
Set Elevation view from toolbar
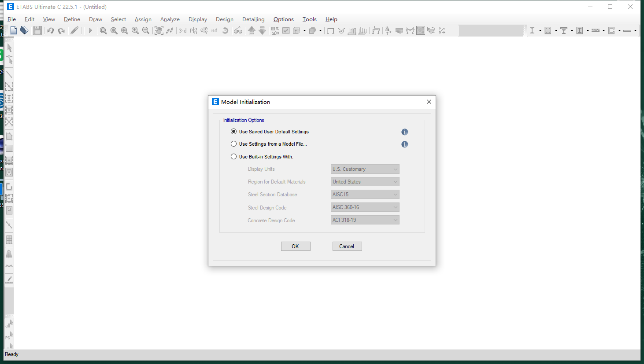(204, 30)
